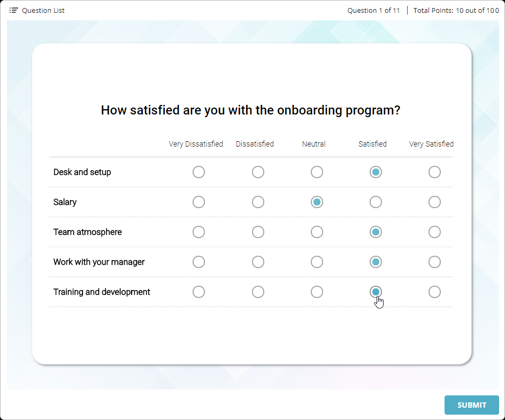505x420 pixels.
Task: Choose Very Satisfied for Work with your manager
Action: coord(434,262)
